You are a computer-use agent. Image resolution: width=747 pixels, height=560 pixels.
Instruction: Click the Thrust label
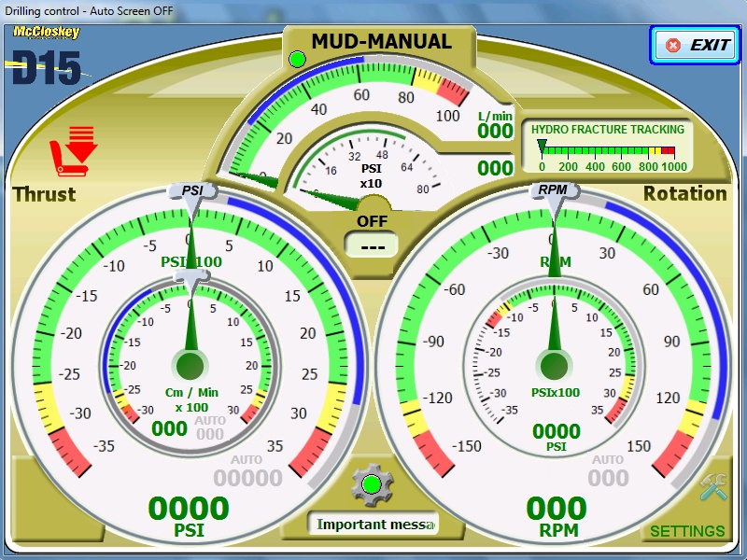[x=44, y=194]
